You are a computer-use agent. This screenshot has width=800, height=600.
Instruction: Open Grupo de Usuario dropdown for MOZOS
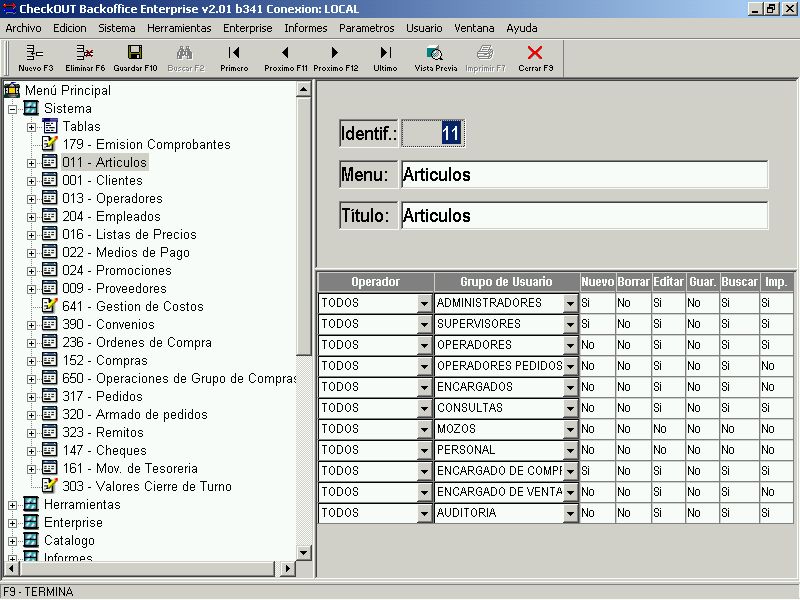point(570,429)
